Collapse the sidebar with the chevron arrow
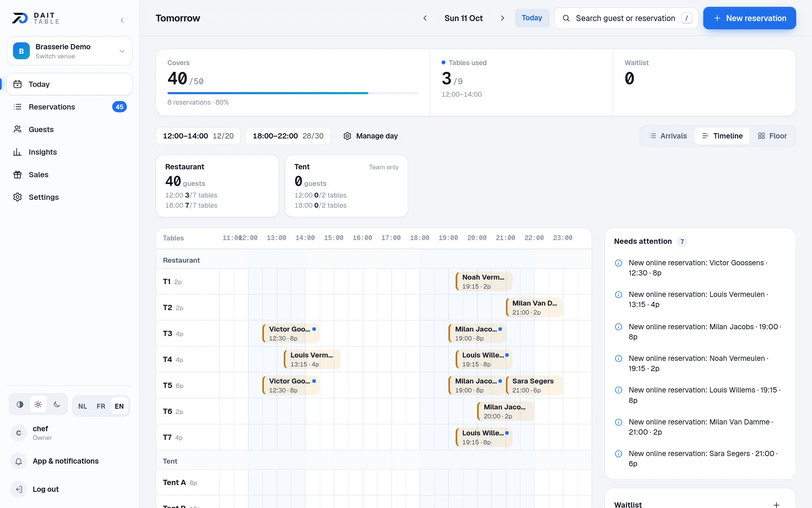 point(122,20)
